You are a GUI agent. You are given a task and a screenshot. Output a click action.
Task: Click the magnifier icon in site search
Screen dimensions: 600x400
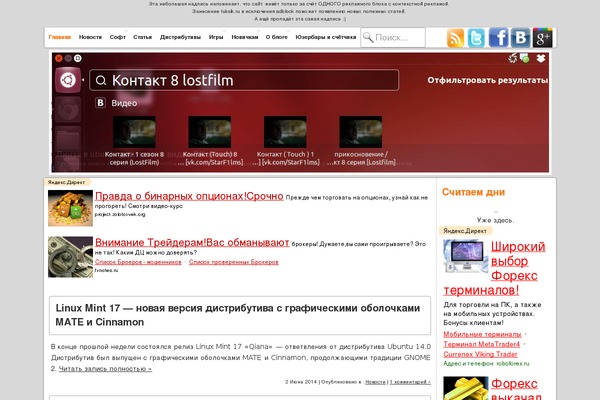click(368, 38)
